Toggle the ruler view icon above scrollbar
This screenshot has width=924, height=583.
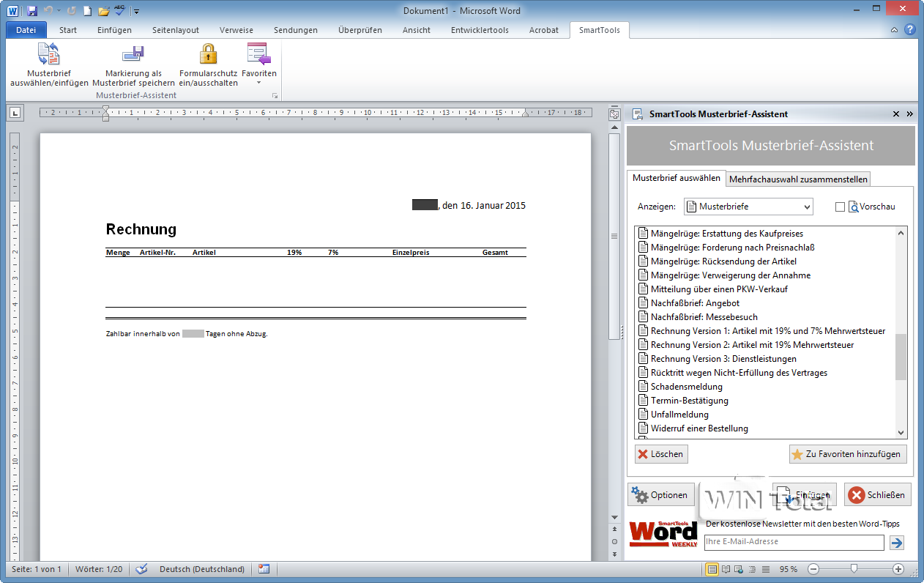tap(614, 114)
